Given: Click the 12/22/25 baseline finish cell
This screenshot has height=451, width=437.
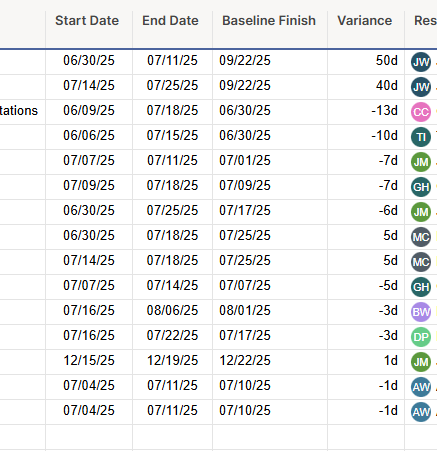Looking at the screenshot, I should 270,362.
